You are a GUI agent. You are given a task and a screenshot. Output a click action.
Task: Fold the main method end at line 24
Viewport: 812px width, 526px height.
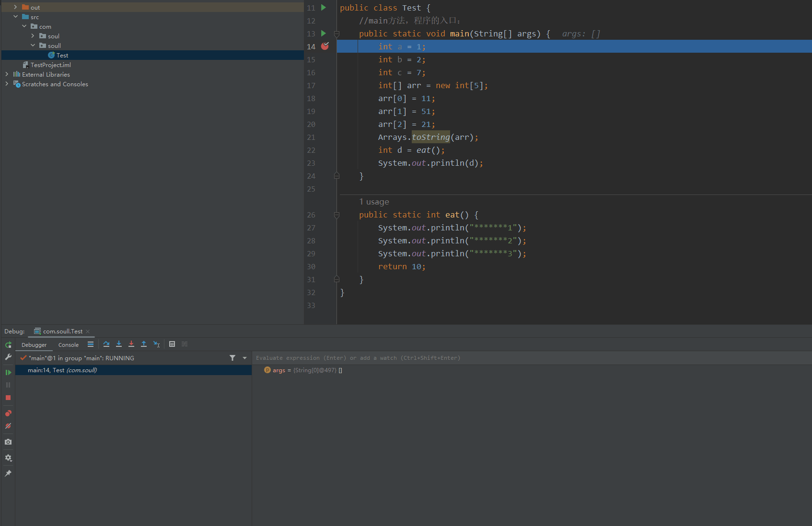(x=336, y=176)
